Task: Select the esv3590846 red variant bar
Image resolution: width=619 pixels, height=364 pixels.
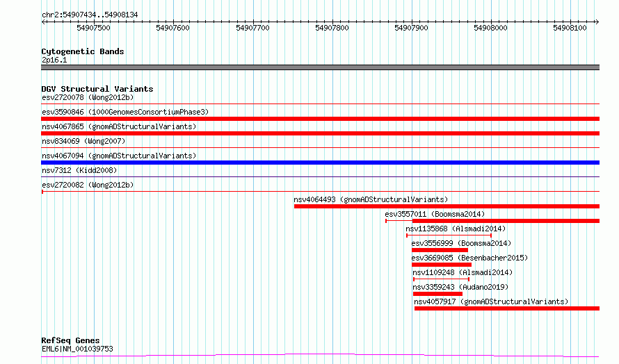Action: pos(320,119)
